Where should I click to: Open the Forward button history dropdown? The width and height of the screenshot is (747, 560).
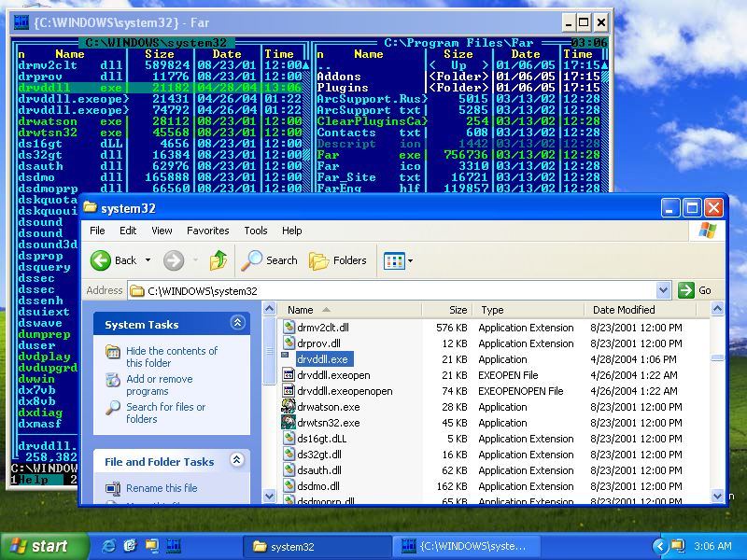195,260
